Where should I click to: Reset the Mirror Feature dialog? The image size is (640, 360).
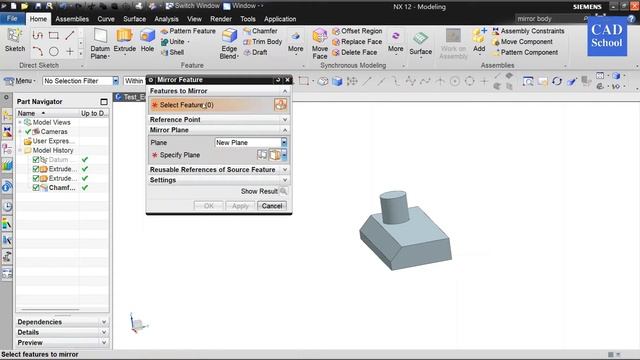click(x=278, y=80)
